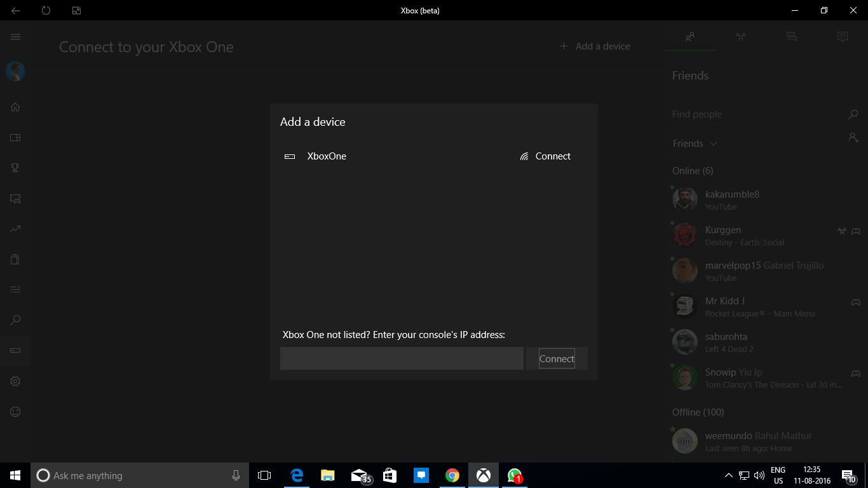Click Add a device in header
868x488 pixels.
click(x=595, y=46)
